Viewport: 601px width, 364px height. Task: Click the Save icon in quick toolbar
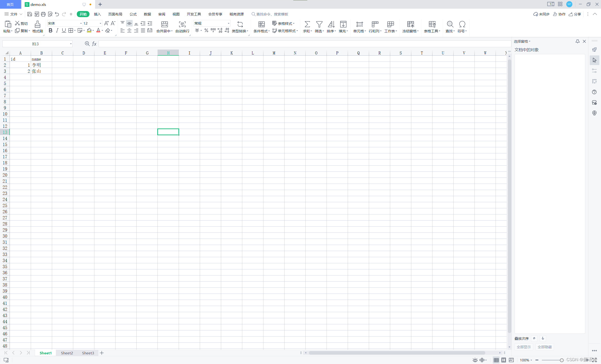pos(30,14)
